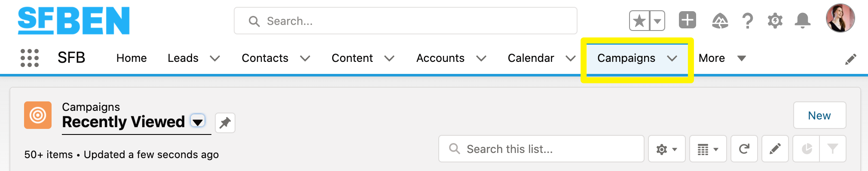Open the App Launcher dots grid
The width and height of the screenshot is (868, 171).
(x=30, y=58)
